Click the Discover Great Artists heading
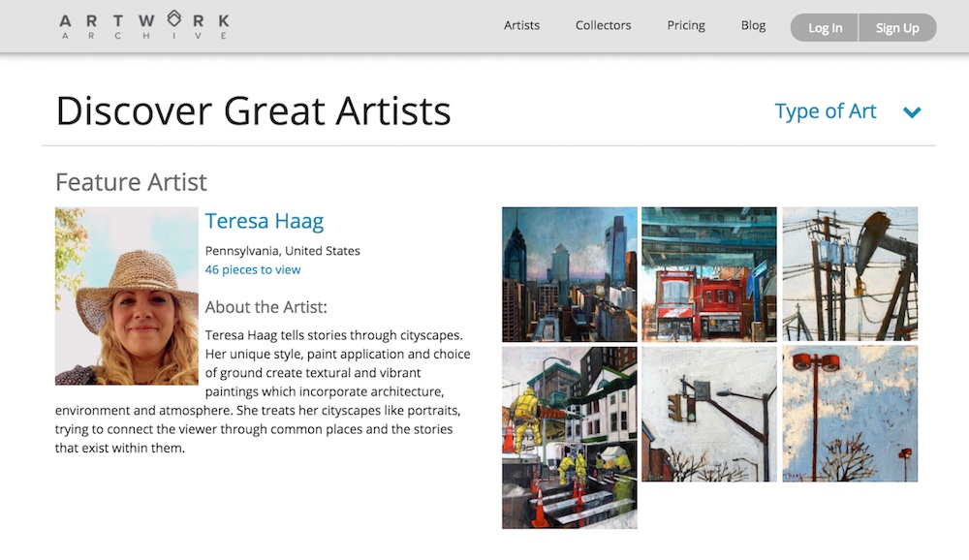 253,111
